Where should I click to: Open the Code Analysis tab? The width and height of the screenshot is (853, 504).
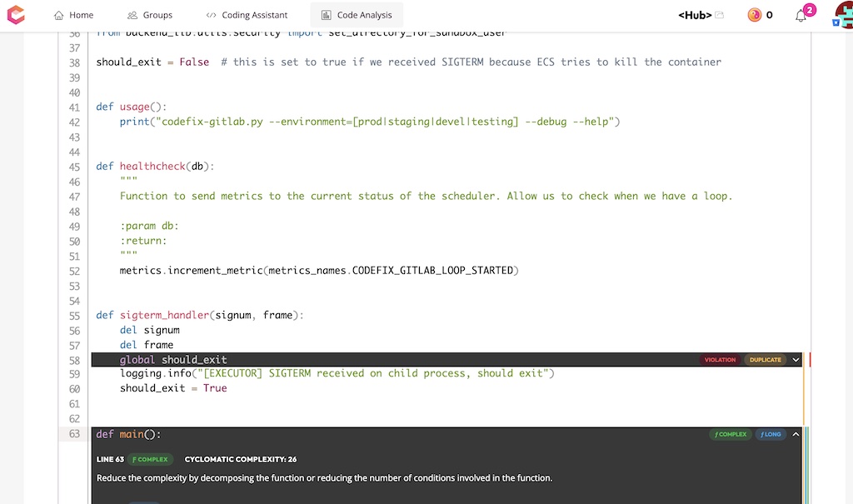click(357, 15)
